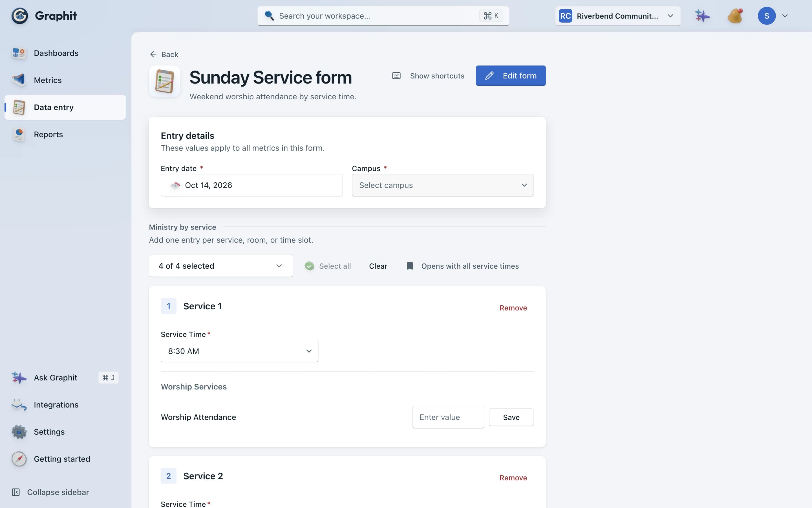Click the RC workspace badge icon
Screen dimensions: 812x508
[565, 16]
